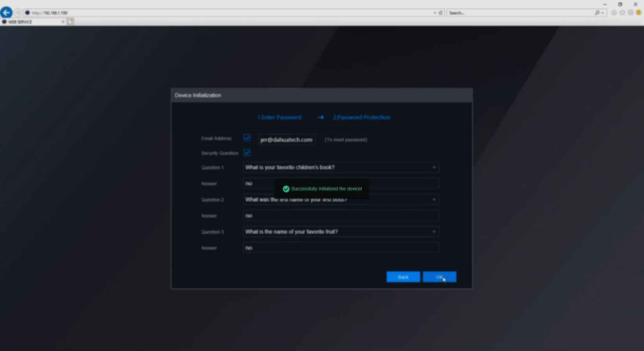Open the browser Tools gear icon
This screenshot has width=644, height=351.
pos(631,13)
